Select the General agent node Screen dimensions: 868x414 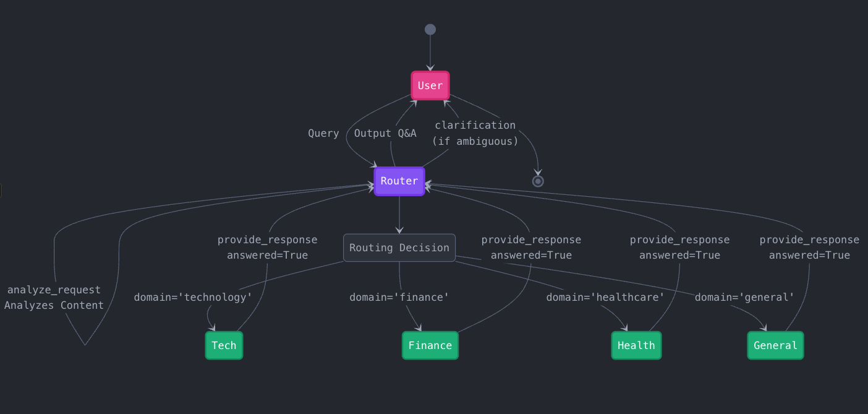(x=775, y=345)
